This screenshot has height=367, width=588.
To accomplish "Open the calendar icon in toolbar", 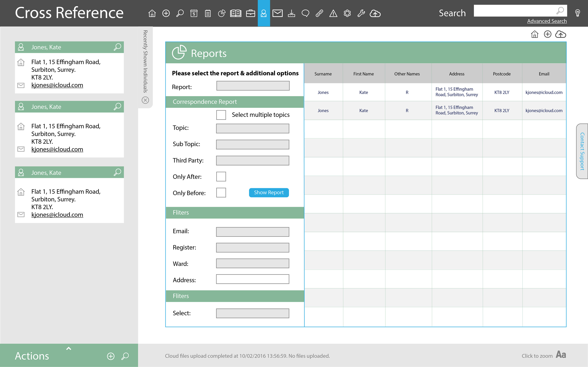I will coord(194,13).
